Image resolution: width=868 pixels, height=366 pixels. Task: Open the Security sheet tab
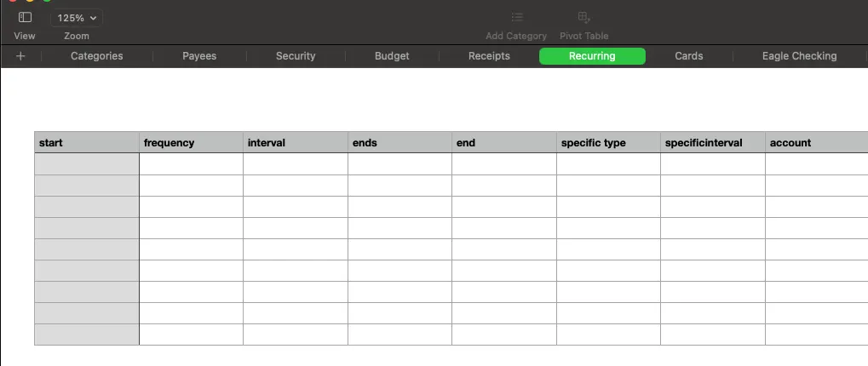pos(296,56)
